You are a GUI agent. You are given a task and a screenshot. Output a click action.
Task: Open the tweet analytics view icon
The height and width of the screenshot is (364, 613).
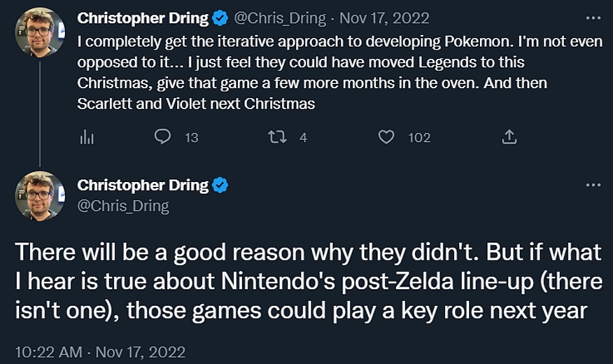coord(87,137)
